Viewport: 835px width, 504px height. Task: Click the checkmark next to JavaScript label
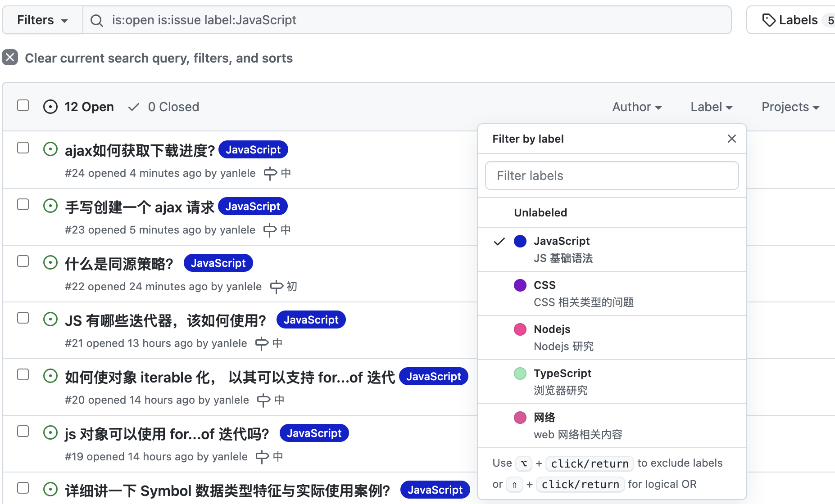[x=499, y=242]
